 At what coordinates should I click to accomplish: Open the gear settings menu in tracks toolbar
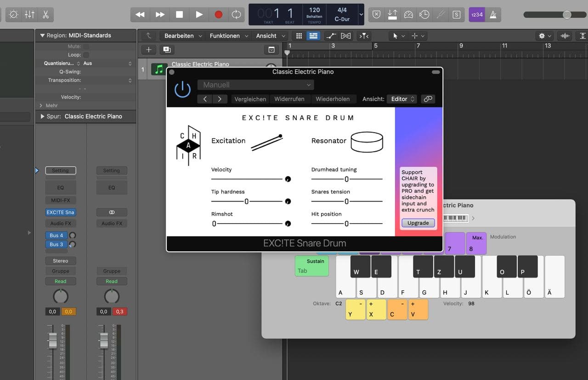[x=545, y=35]
